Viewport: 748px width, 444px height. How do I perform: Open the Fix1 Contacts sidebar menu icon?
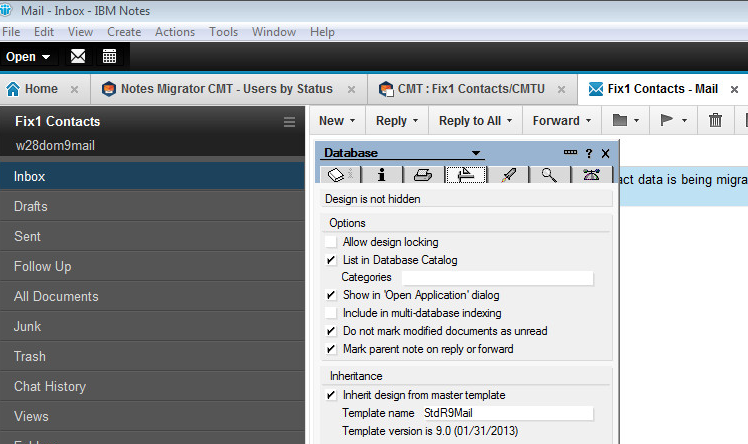click(289, 122)
